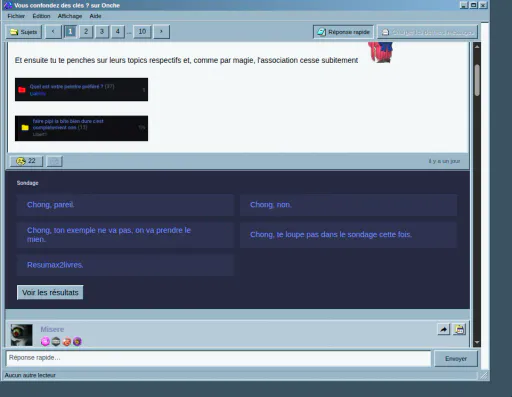This screenshot has height=397, width=512.
Task: Vote for 'Resumax2livres.' poll option
Action: 125,265
